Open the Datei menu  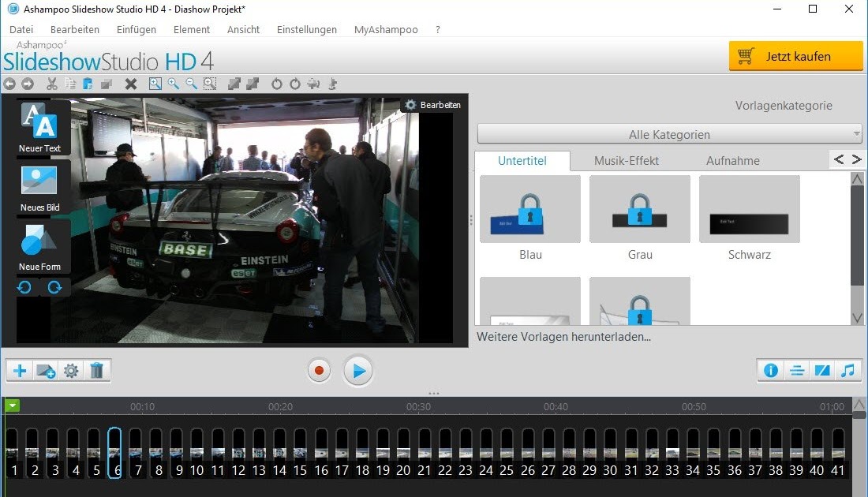coord(21,29)
